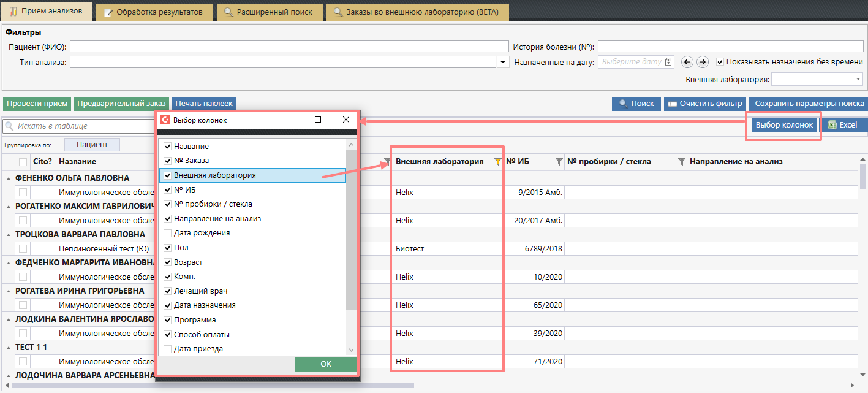
Task: Collapse the ФЕНЕНКО ОЛЬГА ПАВЛОВНА group
Action: (x=9, y=178)
